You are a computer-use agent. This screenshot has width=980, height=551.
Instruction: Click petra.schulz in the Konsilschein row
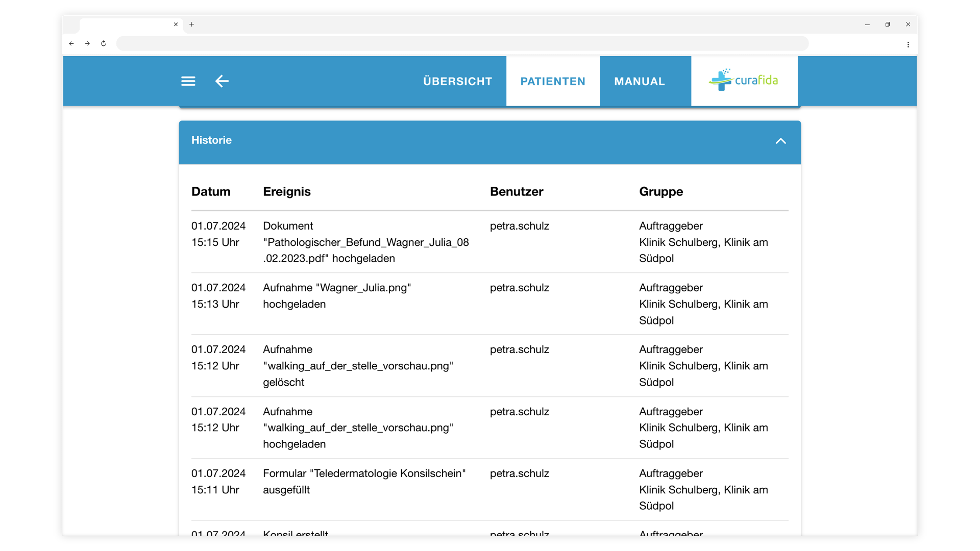(x=520, y=473)
